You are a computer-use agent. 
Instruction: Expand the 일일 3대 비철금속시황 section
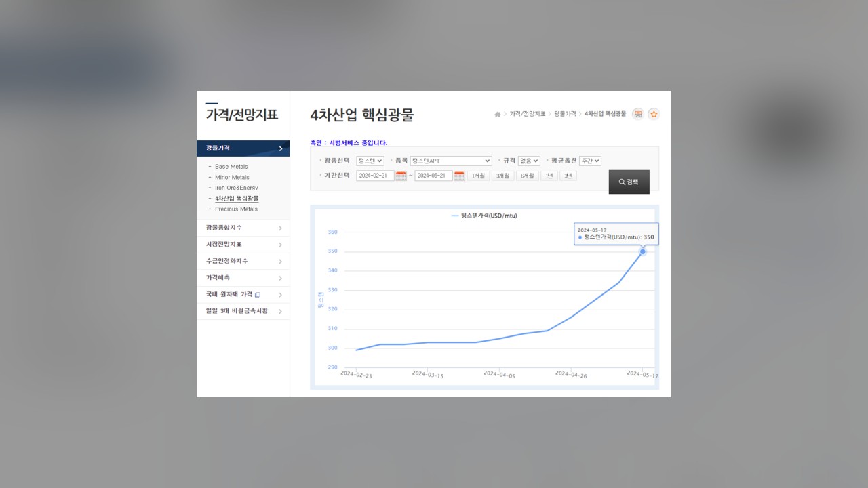[243, 311]
